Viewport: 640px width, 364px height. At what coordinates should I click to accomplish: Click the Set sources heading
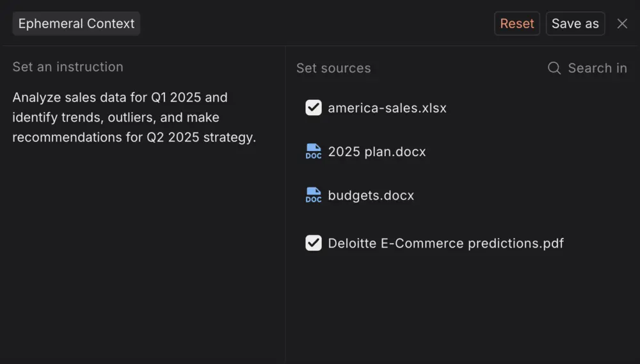tap(333, 68)
